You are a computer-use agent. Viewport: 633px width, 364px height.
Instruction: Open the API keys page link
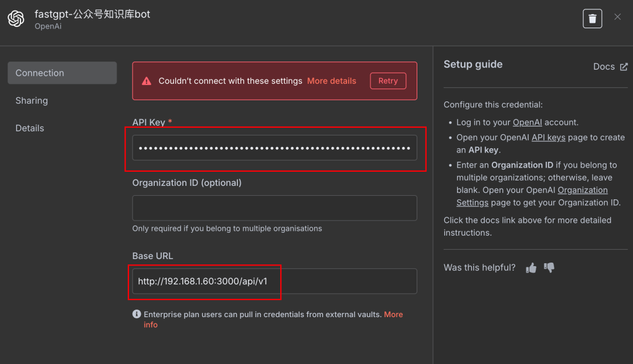click(x=548, y=138)
